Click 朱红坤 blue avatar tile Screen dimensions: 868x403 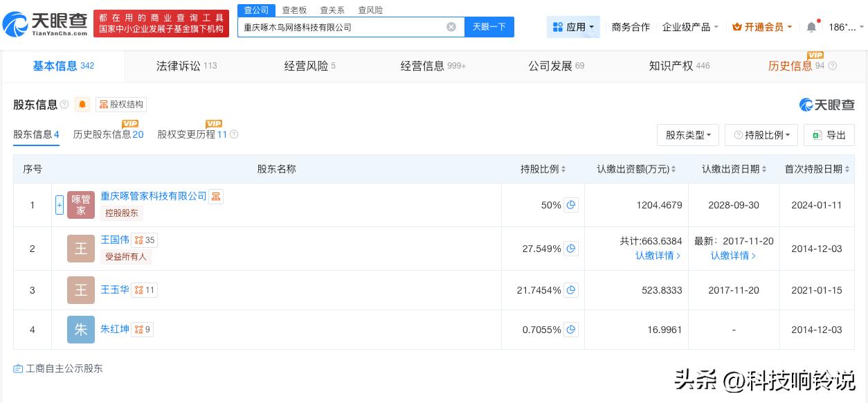pyautogui.click(x=81, y=330)
